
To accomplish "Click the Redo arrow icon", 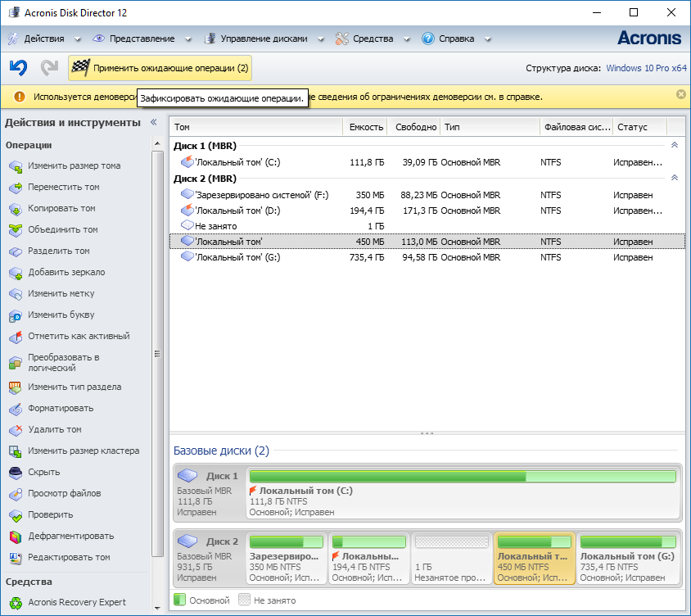I will (x=49, y=67).
